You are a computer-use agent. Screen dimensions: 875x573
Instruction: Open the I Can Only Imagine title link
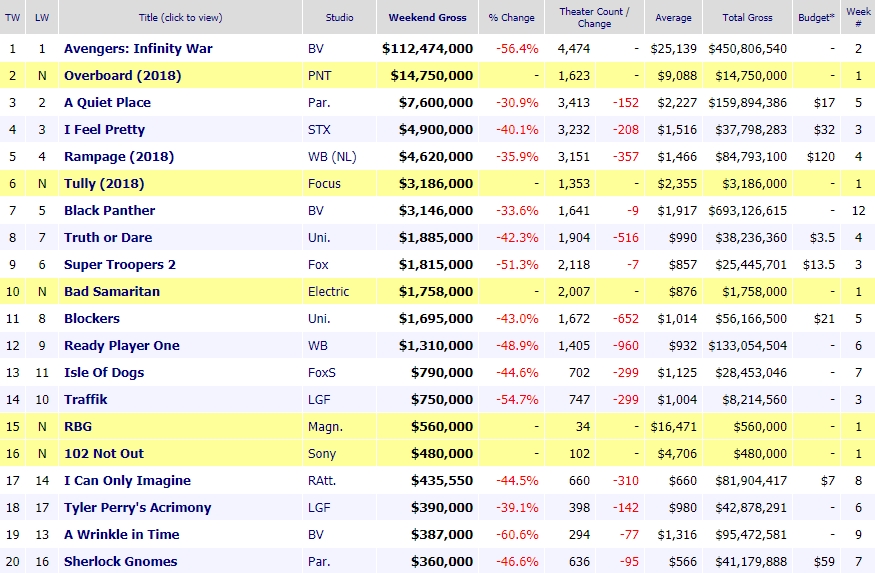(127, 480)
